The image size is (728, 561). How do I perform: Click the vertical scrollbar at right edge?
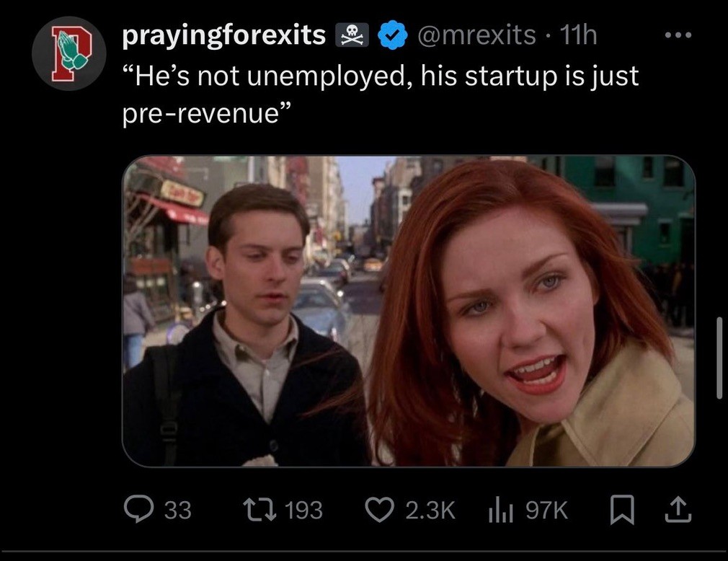(x=719, y=356)
